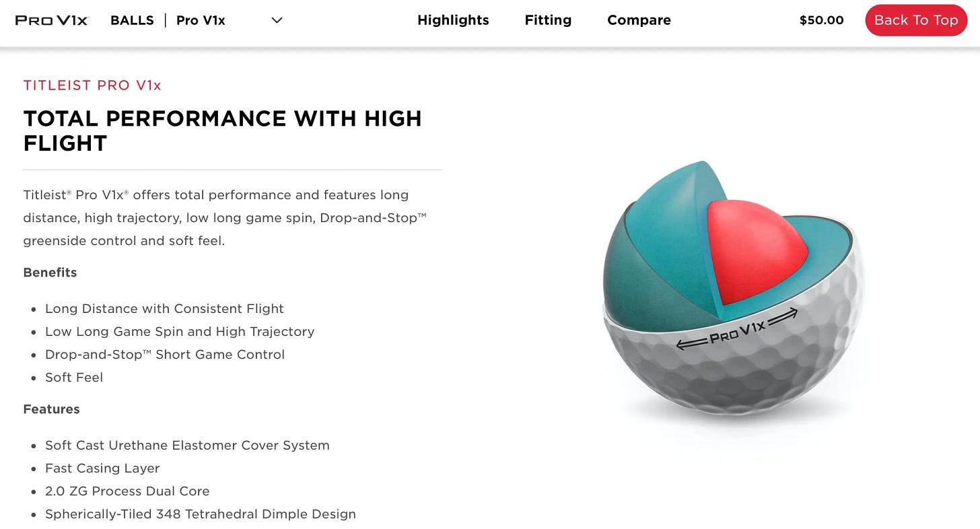Click the Pro V1x sidestamp on ball
This screenshot has height=529, width=980.
coord(737,330)
